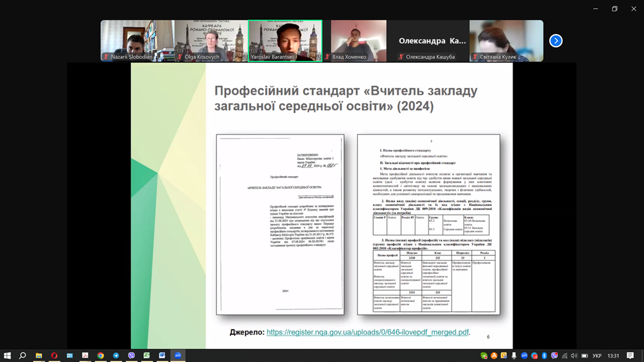The width and height of the screenshot is (644, 362).
Task: Select Yaroslav Barantsev's video tile
Action: point(285,41)
